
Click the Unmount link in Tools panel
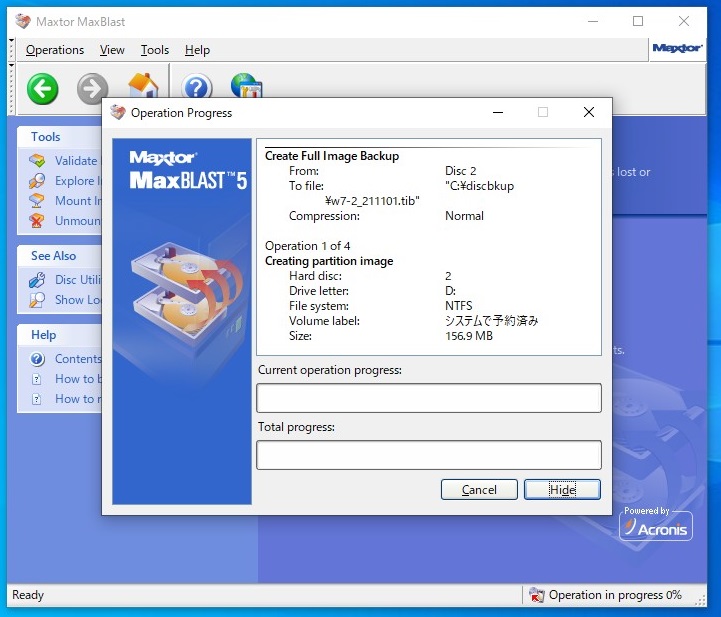tap(78, 221)
